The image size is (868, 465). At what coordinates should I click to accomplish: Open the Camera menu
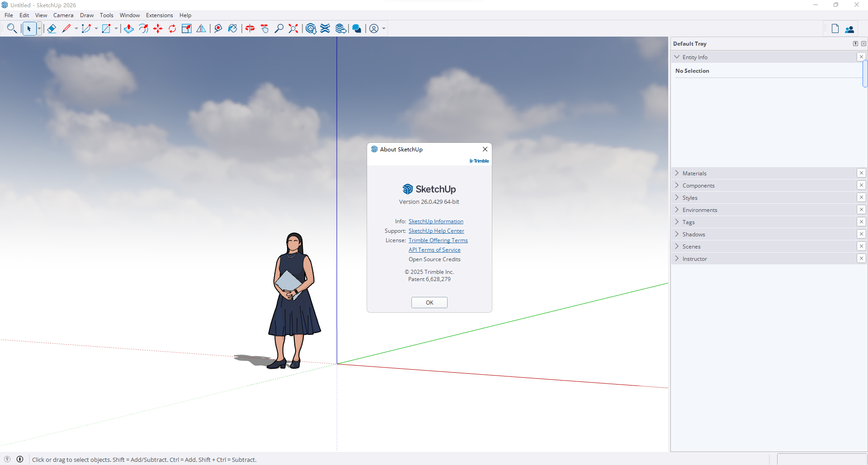coord(63,15)
